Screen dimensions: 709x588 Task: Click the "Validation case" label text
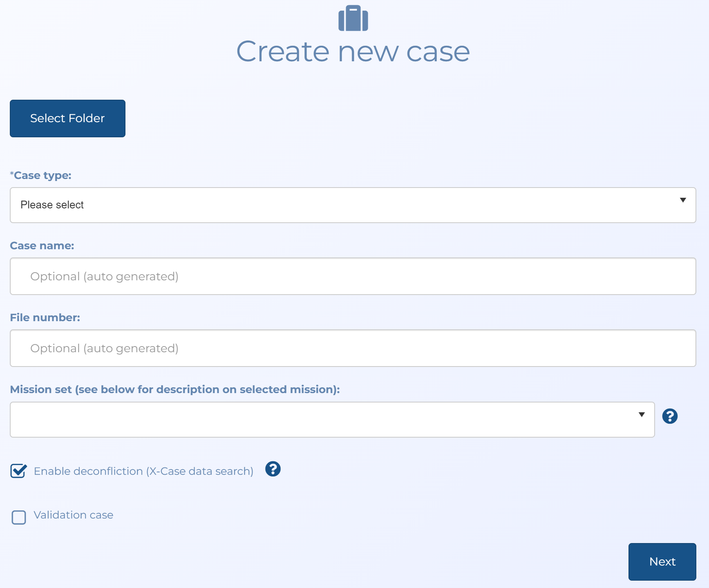pos(74,515)
